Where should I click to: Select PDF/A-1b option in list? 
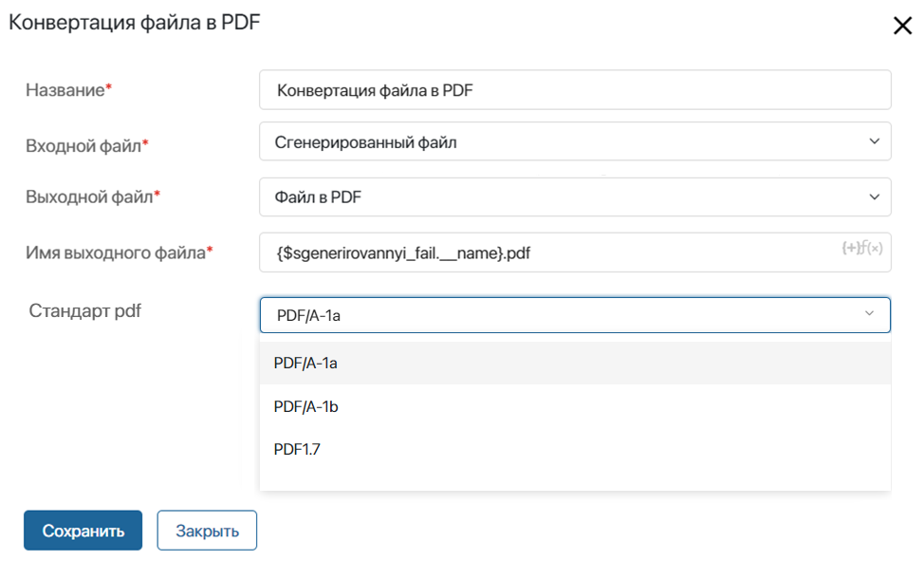pyautogui.click(x=575, y=406)
